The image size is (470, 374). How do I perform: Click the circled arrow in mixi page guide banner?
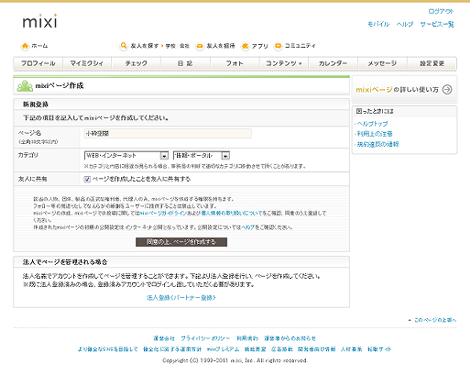click(447, 89)
